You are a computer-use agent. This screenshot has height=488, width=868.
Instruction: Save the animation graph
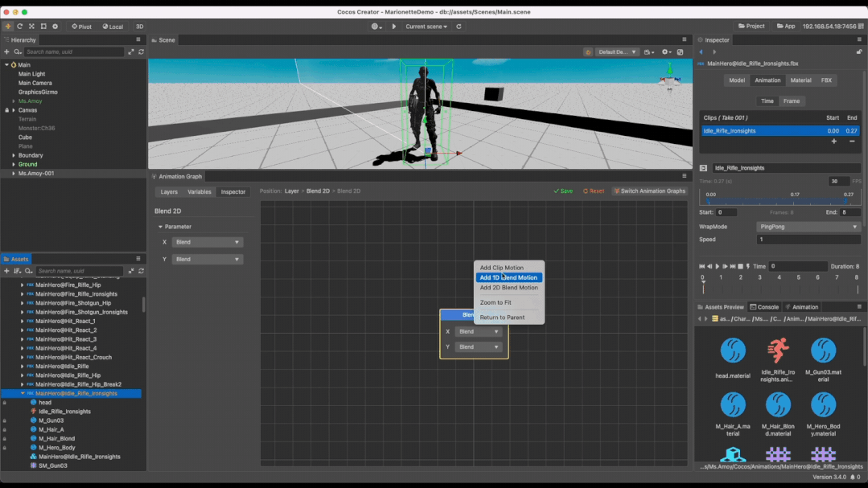563,191
